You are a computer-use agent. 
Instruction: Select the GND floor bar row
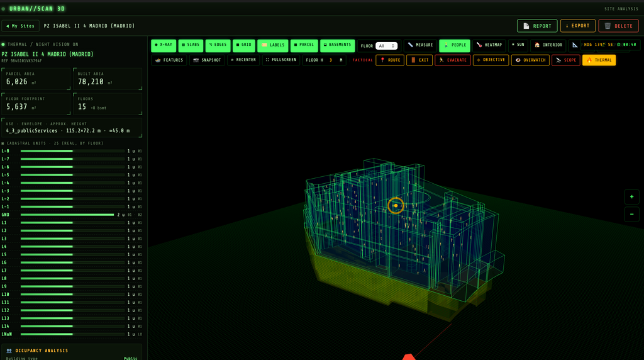click(72, 215)
